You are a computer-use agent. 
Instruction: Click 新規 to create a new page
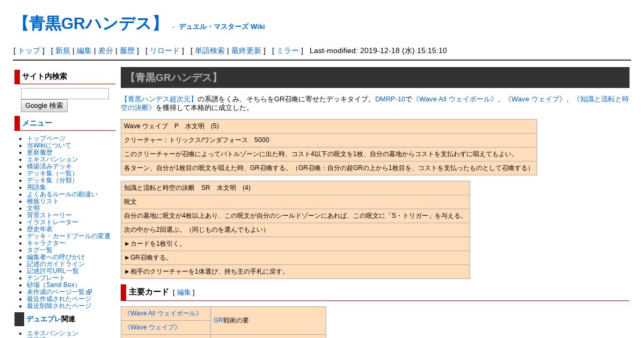[x=63, y=50]
